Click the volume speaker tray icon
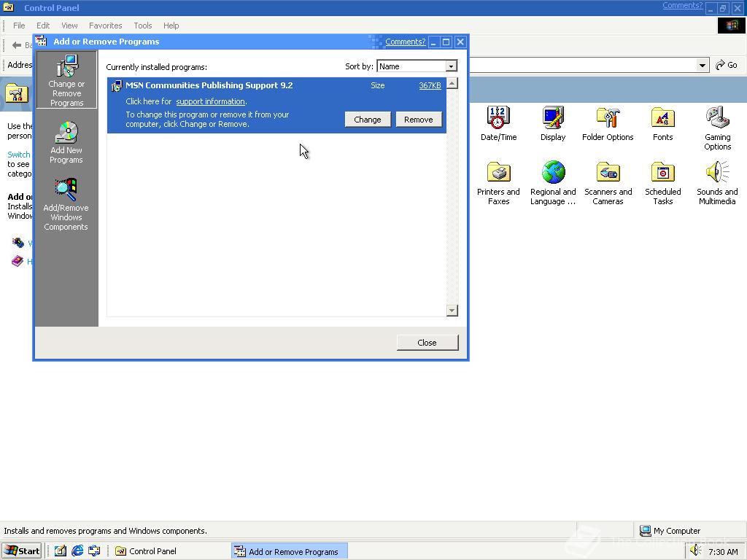This screenshot has height=560, width=747. click(696, 551)
